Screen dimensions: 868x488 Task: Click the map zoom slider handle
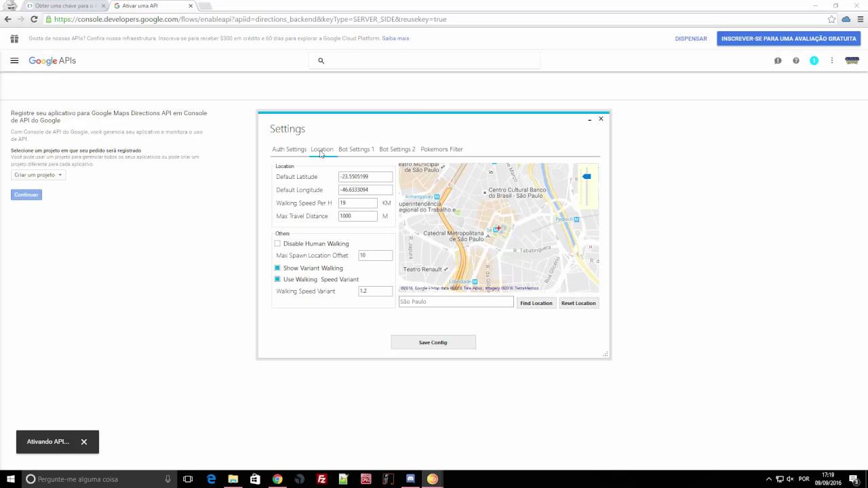(587, 177)
